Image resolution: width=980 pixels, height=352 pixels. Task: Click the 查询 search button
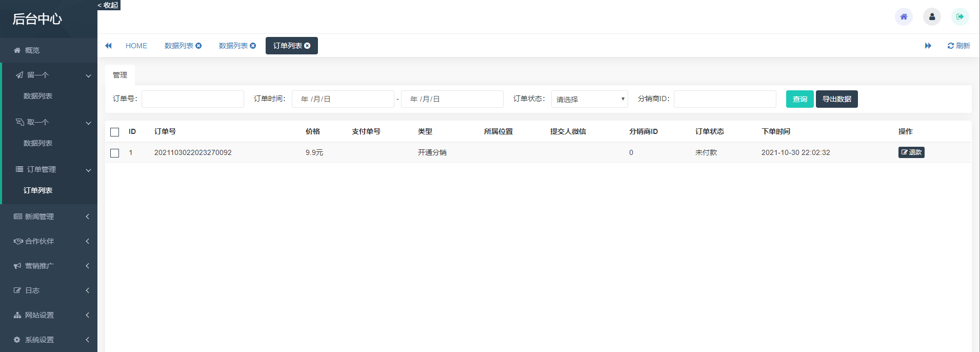(x=799, y=99)
